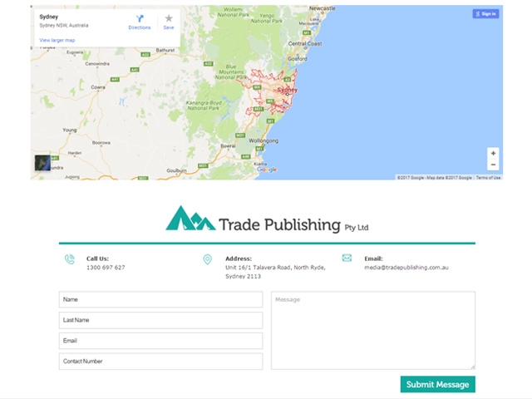
Task: Focus the Contact Number input field
Action: 160,362
